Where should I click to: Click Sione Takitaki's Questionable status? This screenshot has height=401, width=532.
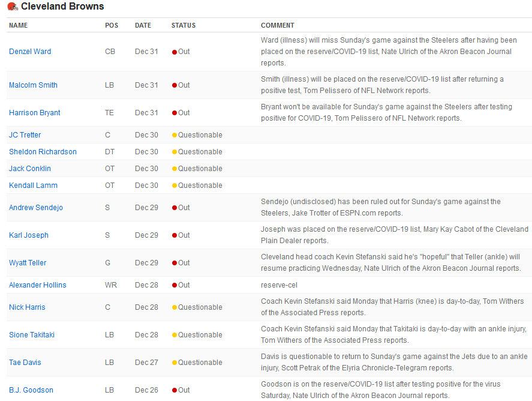(197, 335)
